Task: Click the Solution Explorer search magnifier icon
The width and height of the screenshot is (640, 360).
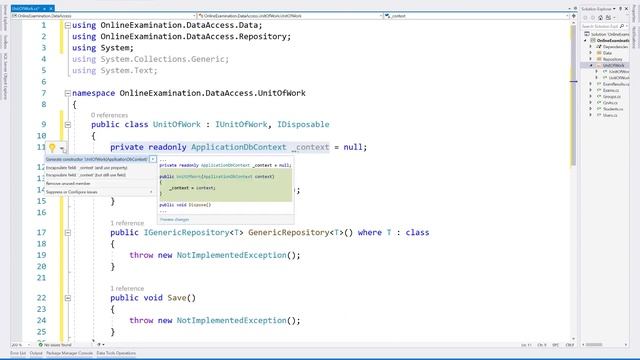Action: pos(622,26)
